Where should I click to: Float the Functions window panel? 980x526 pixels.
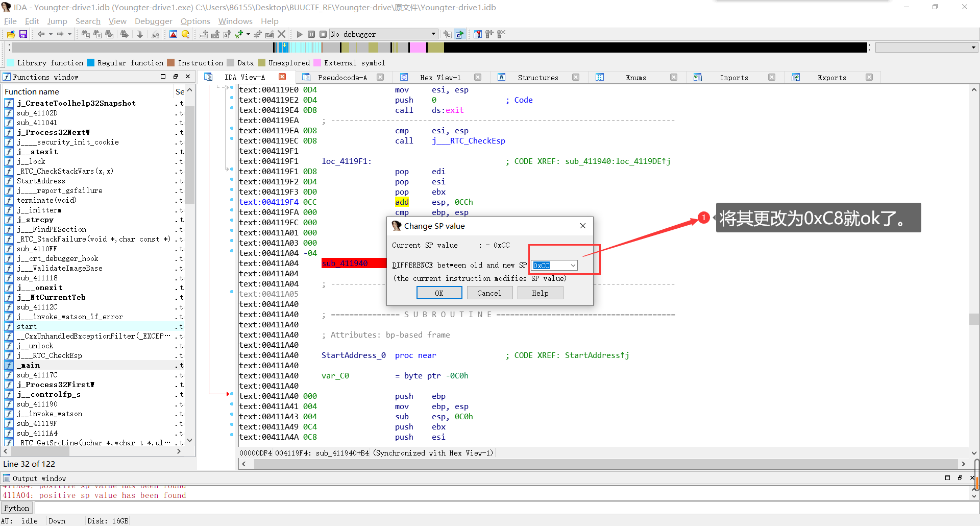(x=176, y=77)
